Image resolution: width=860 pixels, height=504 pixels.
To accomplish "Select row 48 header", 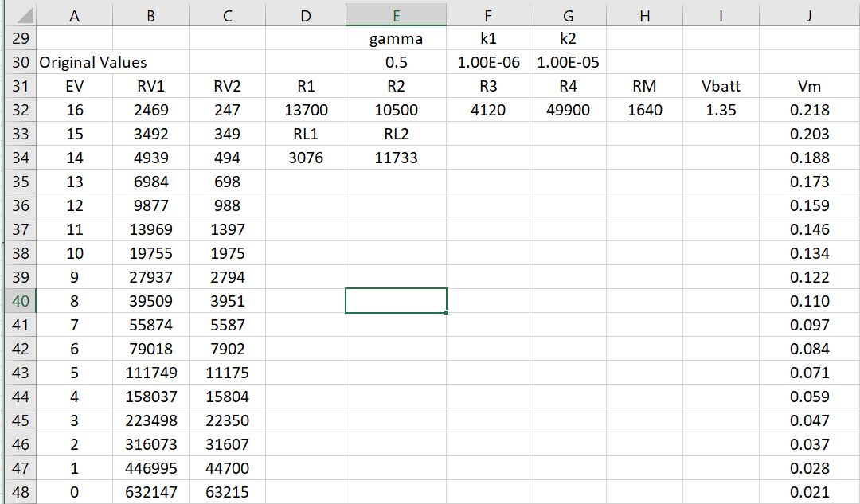I will point(20,492).
